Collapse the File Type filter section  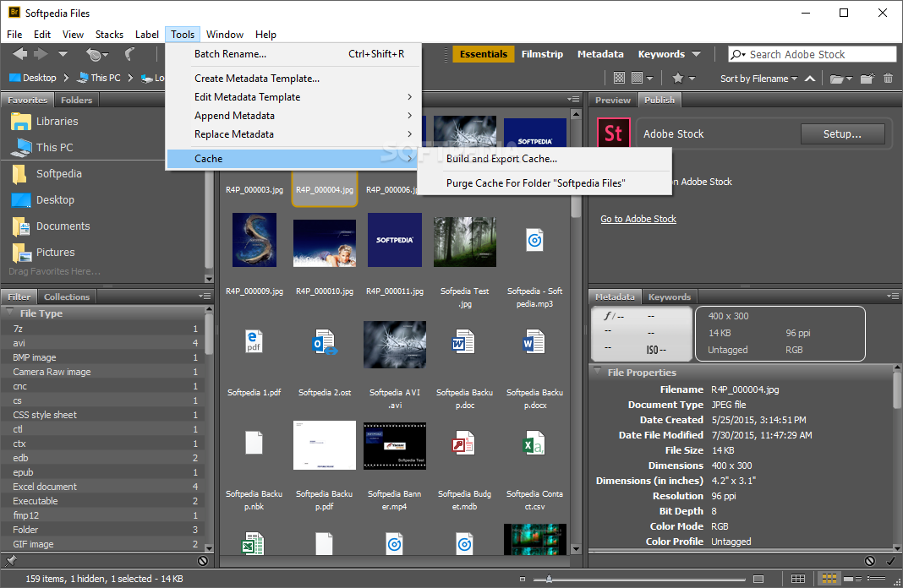click(x=9, y=313)
